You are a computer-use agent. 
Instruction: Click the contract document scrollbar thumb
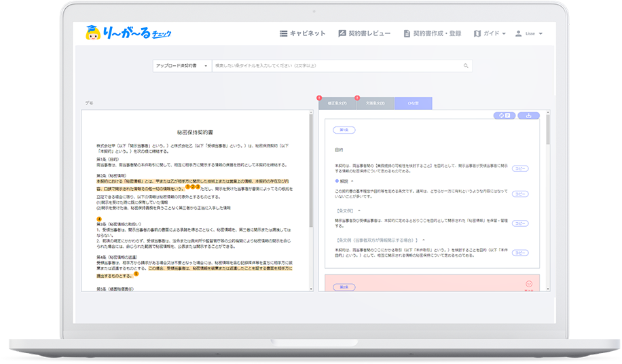tap(311, 170)
